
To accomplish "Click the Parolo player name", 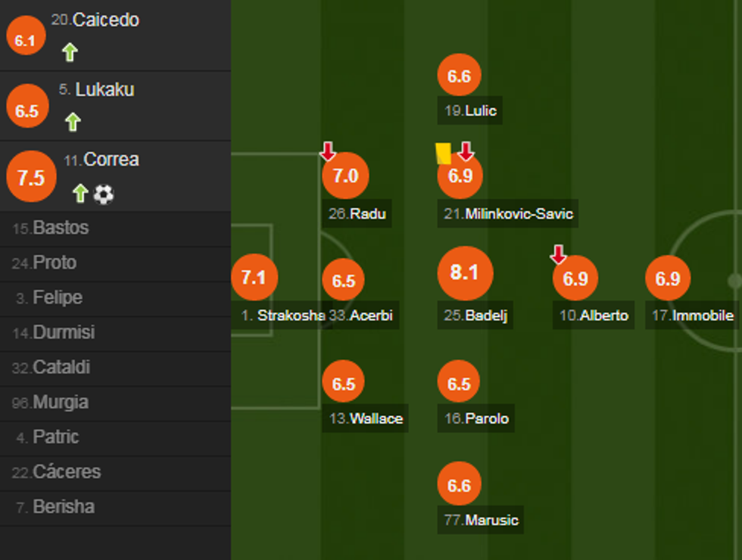I will pyautogui.click(x=476, y=418).
